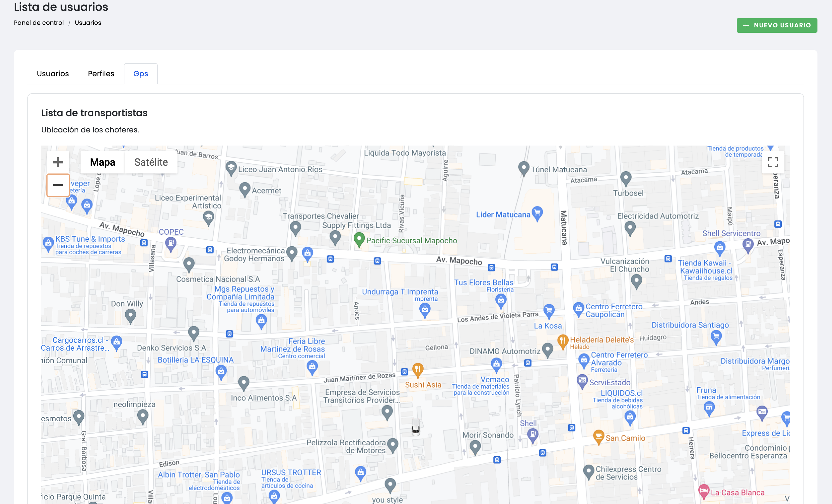Open the La Kosa shopping cart pin
This screenshot has width=832, height=504.
549,312
